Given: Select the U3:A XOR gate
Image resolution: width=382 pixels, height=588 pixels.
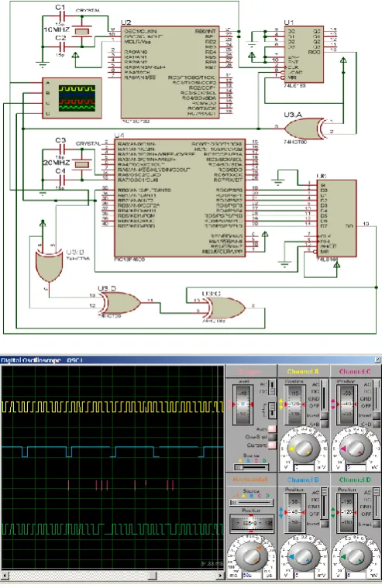Looking at the screenshot, I should click(x=305, y=129).
